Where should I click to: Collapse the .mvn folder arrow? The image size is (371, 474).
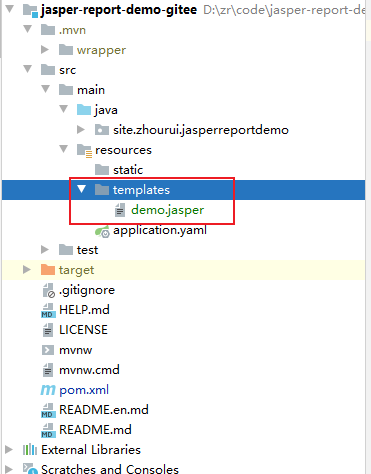tap(28, 29)
